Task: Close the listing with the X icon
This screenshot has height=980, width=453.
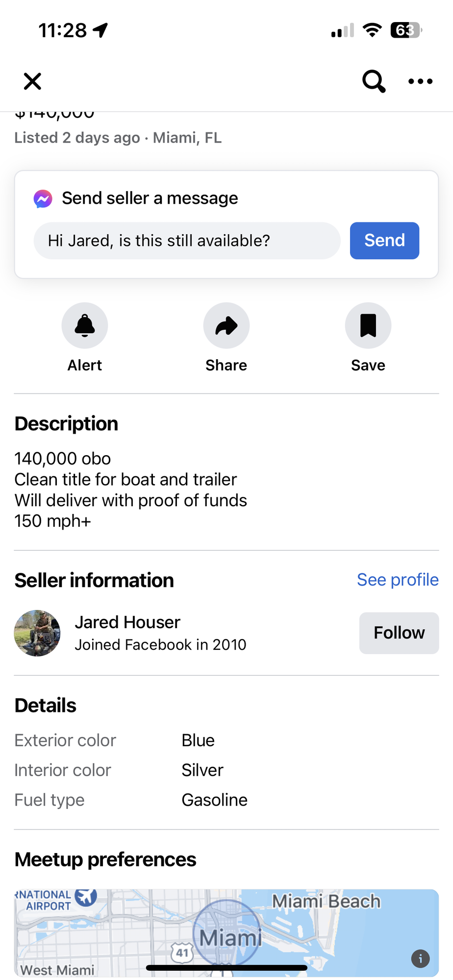Action: click(32, 81)
